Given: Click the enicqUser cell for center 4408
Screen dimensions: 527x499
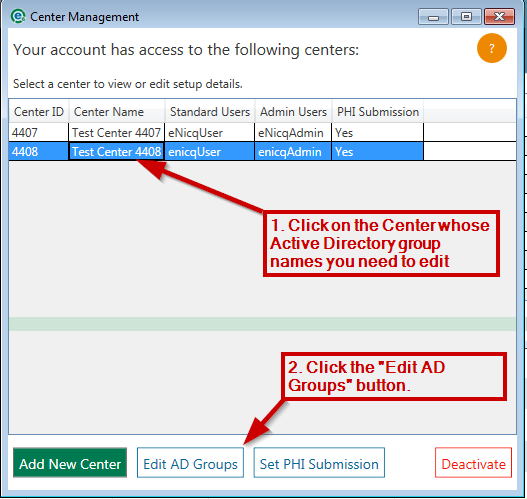Looking at the screenshot, I should [210, 152].
